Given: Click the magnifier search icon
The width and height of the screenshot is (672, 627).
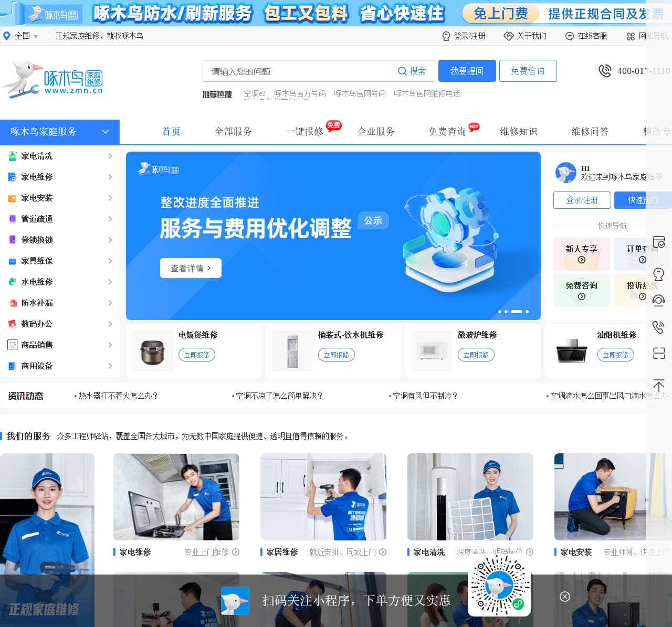Looking at the screenshot, I should tap(402, 71).
